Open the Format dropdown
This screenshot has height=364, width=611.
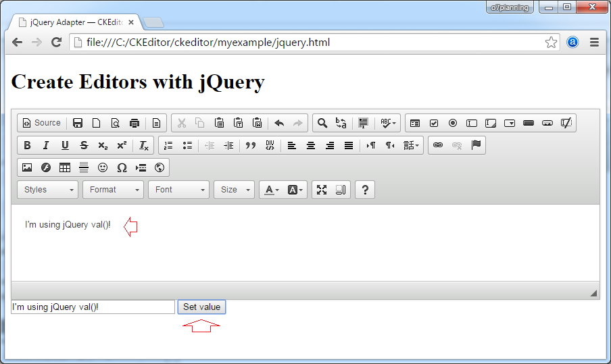(113, 190)
